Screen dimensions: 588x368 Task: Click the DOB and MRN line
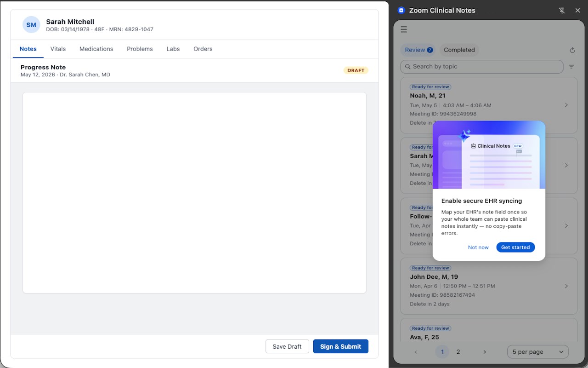coord(100,29)
